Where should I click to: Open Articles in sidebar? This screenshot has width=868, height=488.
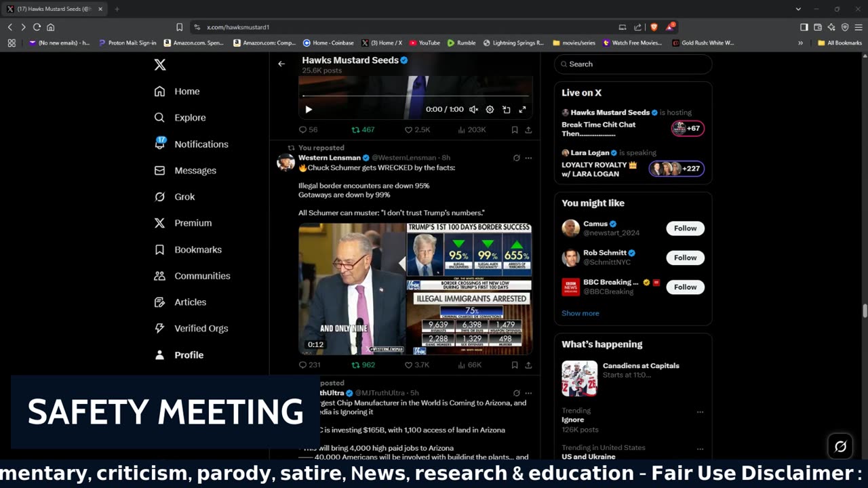click(180, 302)
